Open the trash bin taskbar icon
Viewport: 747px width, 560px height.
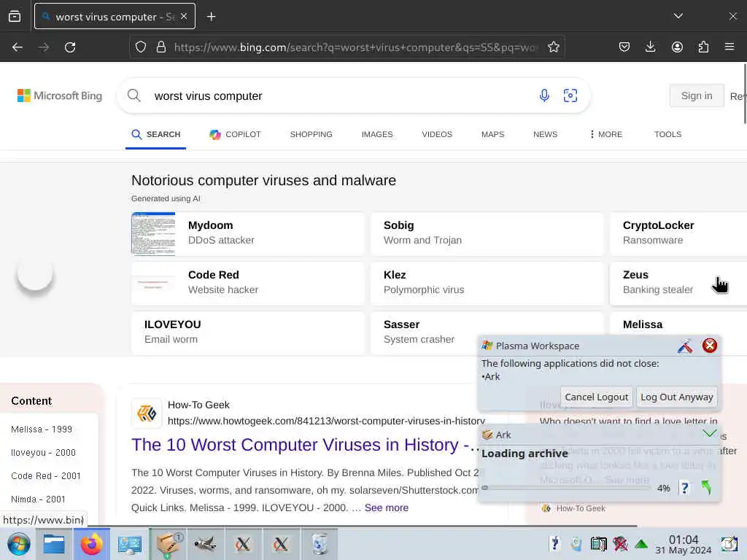[320, 544]
